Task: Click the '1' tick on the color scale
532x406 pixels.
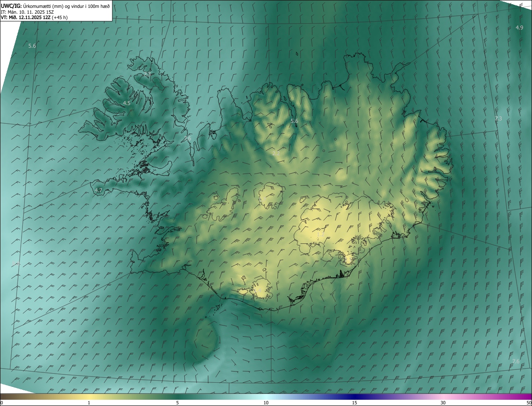Action: [x=89, y=403]
